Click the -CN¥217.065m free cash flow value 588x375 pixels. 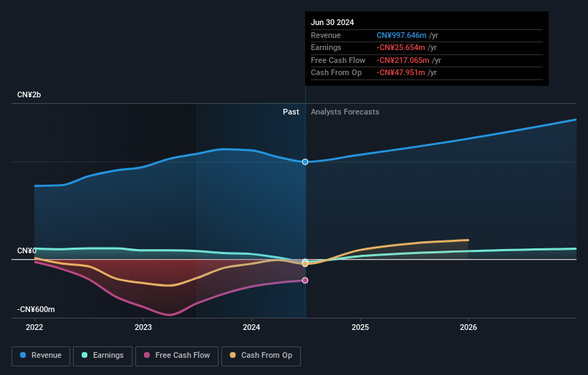403,60
